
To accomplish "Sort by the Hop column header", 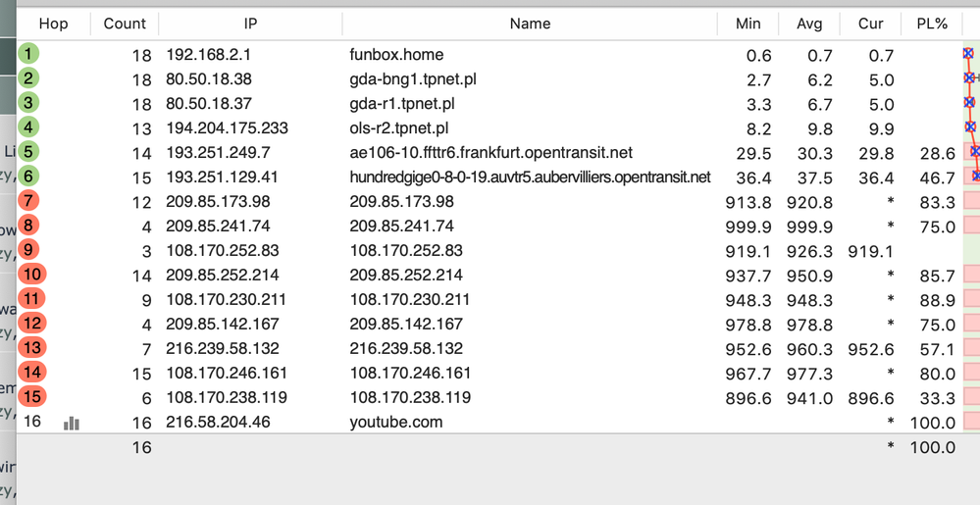I will tap(53, 24).
